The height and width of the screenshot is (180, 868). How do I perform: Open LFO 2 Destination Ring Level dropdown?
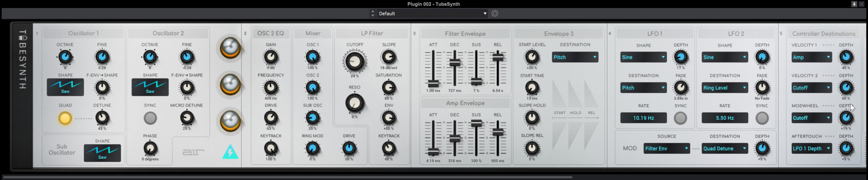pyautogui.click(x=725, y=88)
